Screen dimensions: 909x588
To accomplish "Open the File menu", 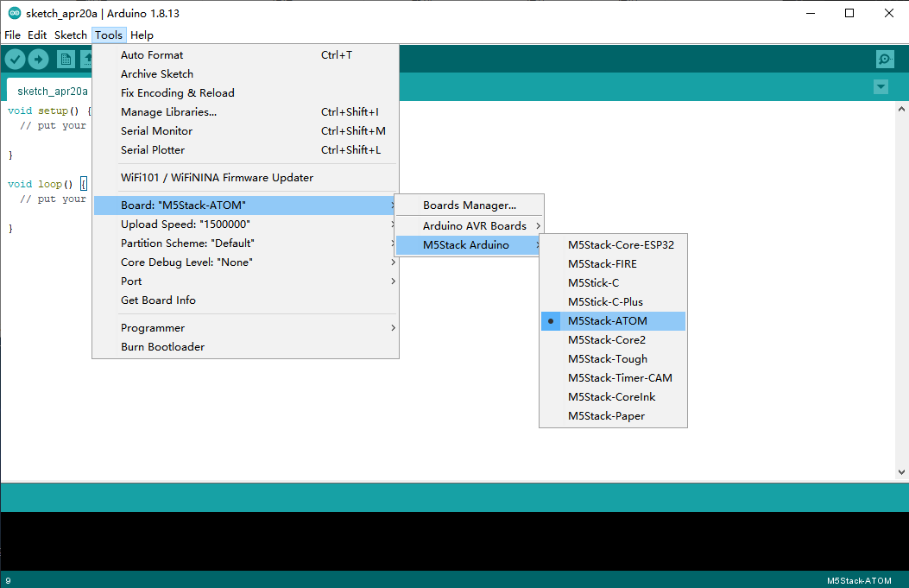I will click(x=12, y=35).
